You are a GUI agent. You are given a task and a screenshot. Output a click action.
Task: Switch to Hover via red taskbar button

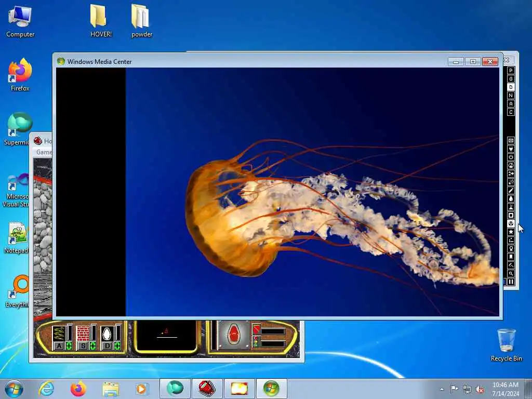pyautogui.click(x=207, y=389)
